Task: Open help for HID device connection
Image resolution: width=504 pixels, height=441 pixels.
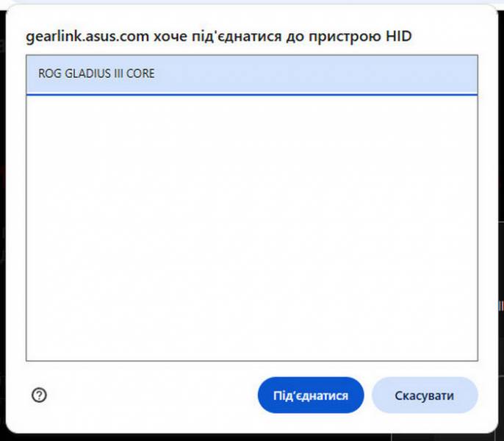Action: [x=40, y=395]
